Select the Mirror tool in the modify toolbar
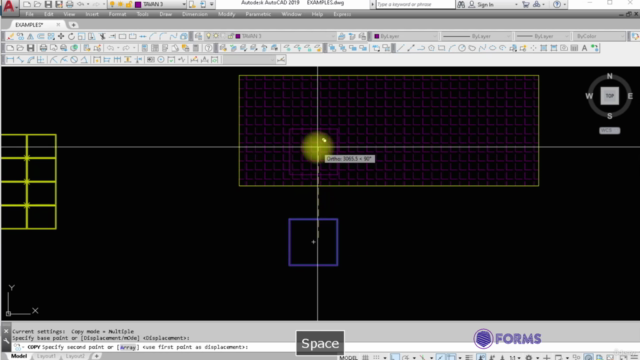This screenshot has height=360, width=640. pos(30,36)
